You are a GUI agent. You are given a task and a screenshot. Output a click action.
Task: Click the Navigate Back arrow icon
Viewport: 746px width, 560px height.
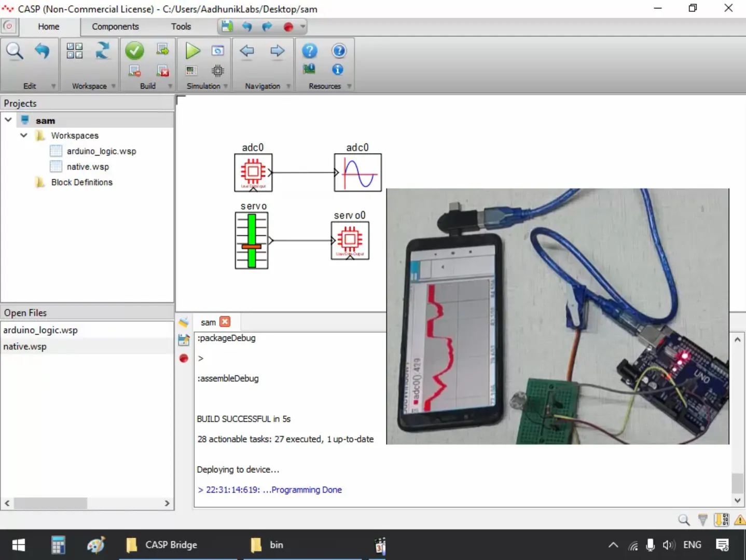[246, 50]
